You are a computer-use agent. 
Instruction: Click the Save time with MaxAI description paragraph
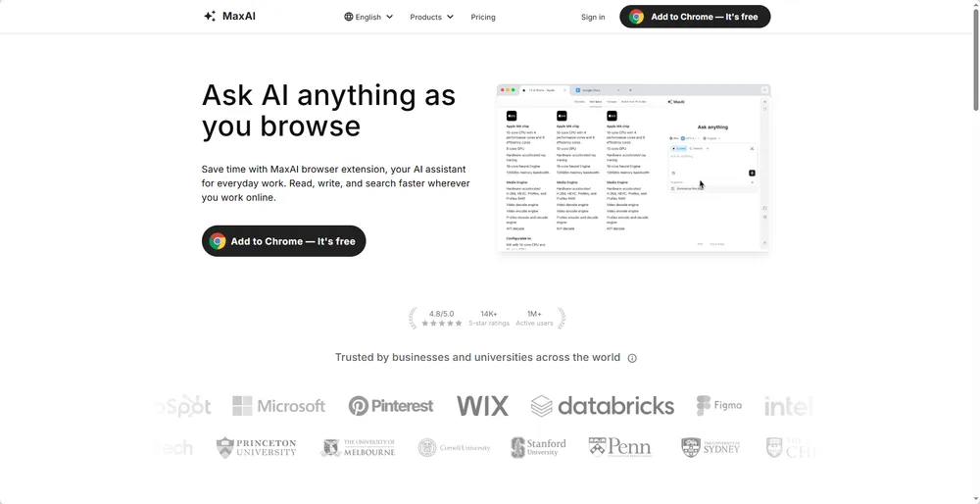coord(335,183)
